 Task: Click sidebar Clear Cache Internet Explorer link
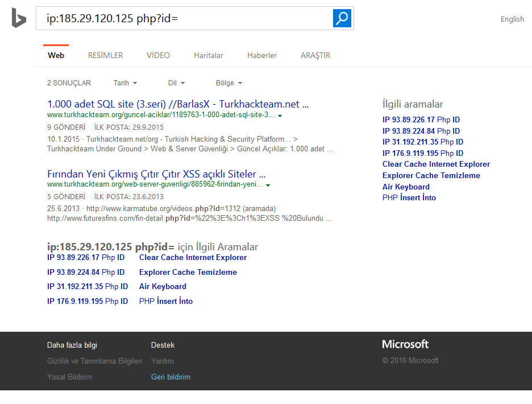coord(436,164)
